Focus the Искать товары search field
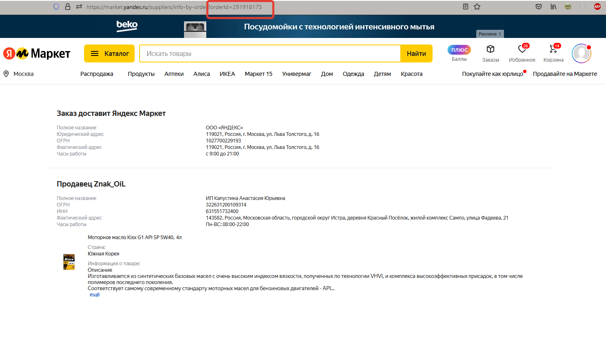 pyautogui.click(x=270, y=53)
